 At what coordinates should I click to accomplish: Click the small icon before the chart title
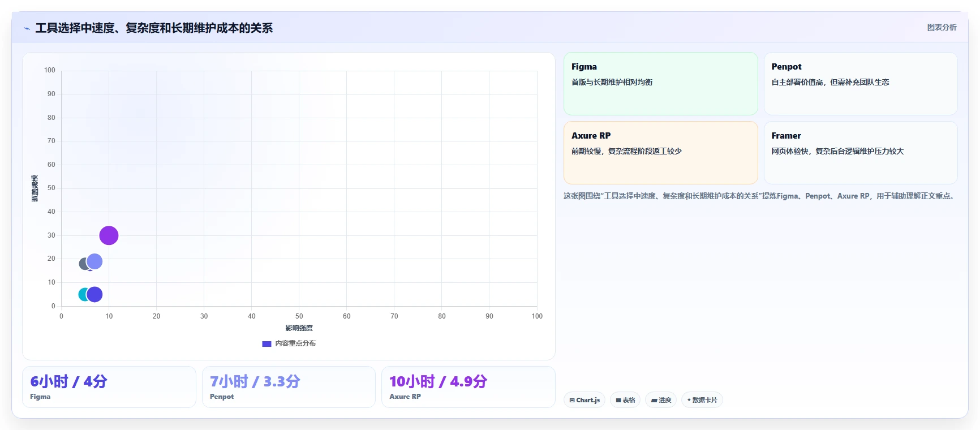click(27, 28)
